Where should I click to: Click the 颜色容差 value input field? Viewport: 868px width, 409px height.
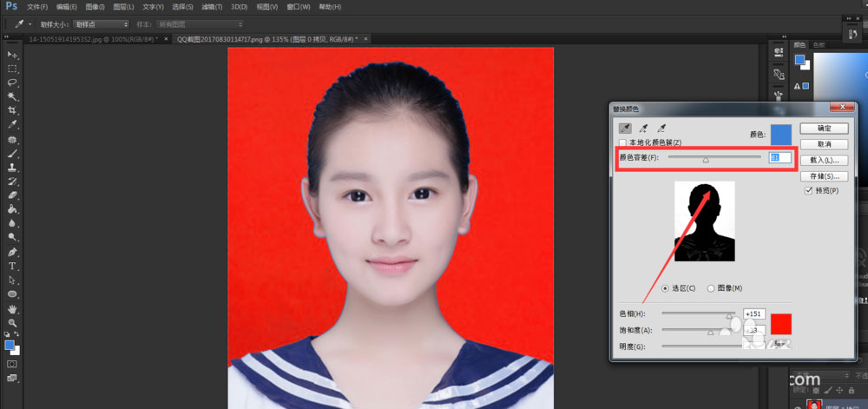click(x=779, y=158)
